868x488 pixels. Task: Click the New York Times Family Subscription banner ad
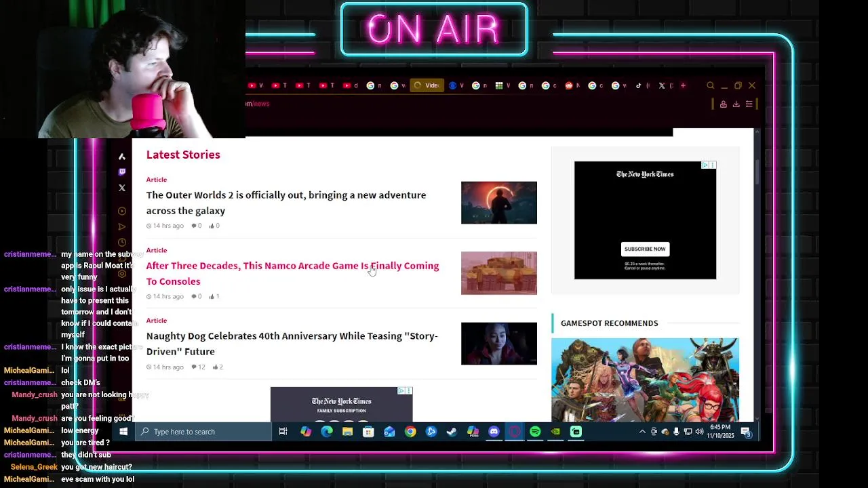[341, 405]
